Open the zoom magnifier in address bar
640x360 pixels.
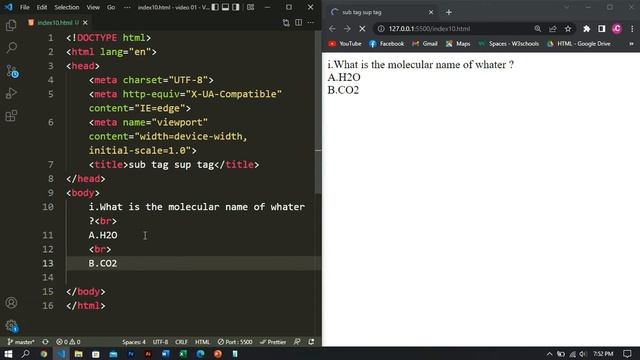[x=538, y=29]
